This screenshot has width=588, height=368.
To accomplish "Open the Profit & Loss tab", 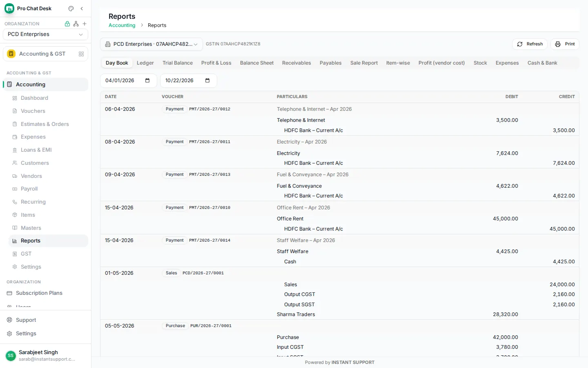I will (216, 63).
